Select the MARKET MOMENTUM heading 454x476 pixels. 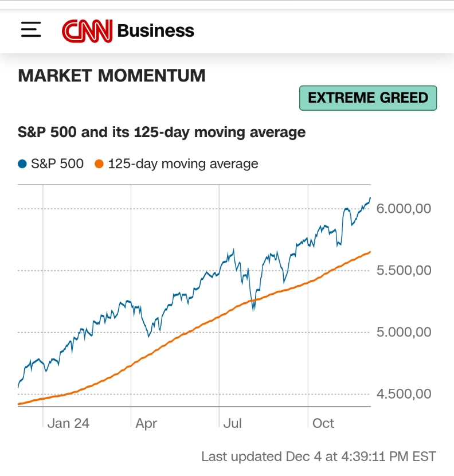(x=112, y=76)
